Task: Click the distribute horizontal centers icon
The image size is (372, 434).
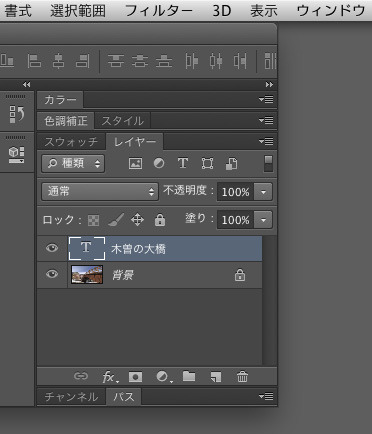Action: 216,61
